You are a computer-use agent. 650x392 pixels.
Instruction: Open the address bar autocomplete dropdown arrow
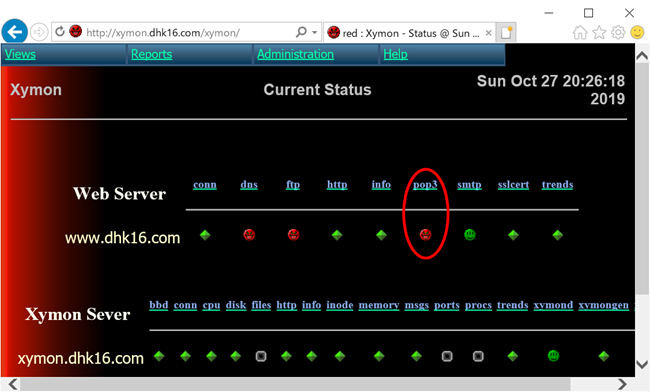[x=315, y=32]
